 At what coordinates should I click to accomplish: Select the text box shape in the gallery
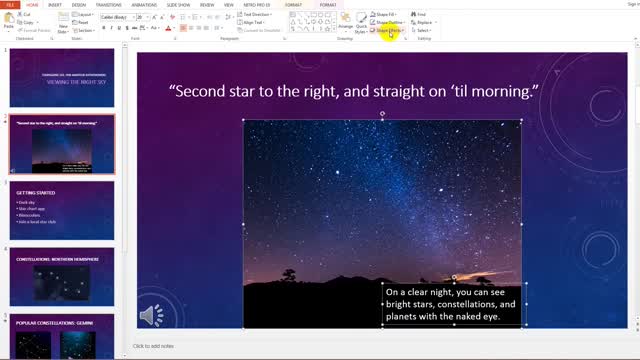click(x=293, y=14)
